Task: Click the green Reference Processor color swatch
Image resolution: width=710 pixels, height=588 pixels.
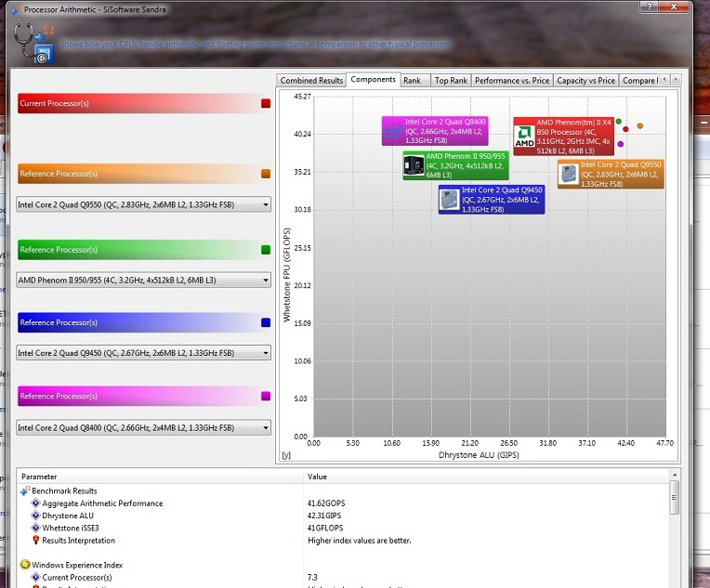Action: pos(266,250)
